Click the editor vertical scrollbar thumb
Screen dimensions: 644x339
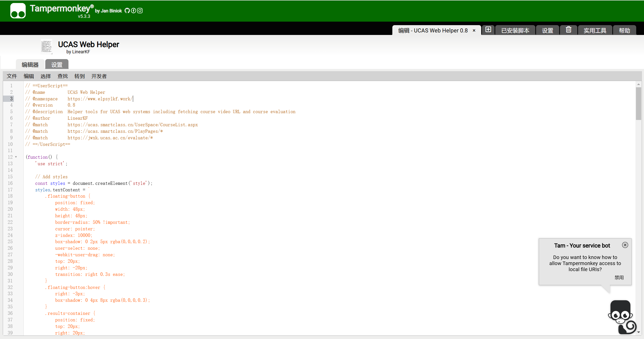point(638,104)
